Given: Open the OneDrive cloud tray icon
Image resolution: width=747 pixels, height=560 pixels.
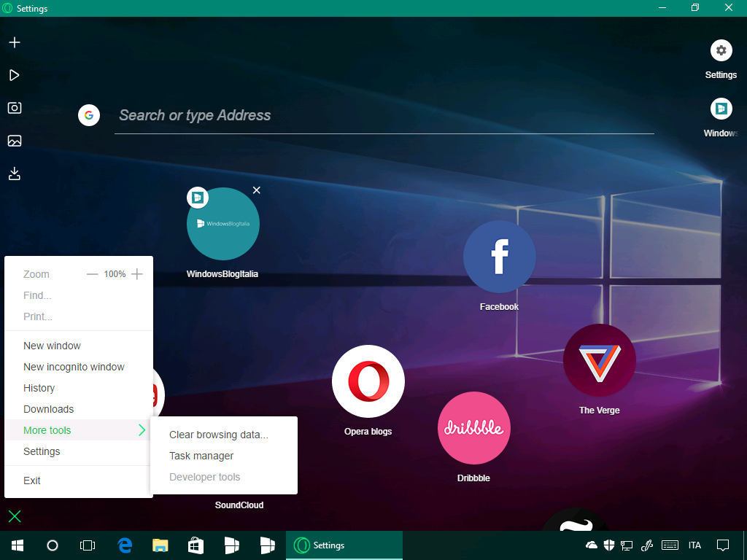Looking at the screenshot, I should pos(591,545).
